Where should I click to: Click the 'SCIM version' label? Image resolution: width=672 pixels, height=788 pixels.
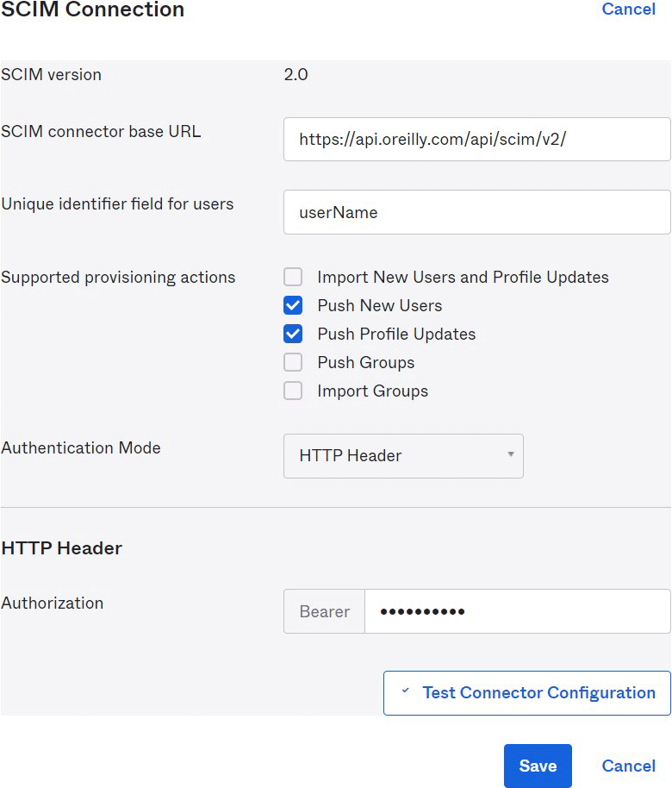(51, 74)
